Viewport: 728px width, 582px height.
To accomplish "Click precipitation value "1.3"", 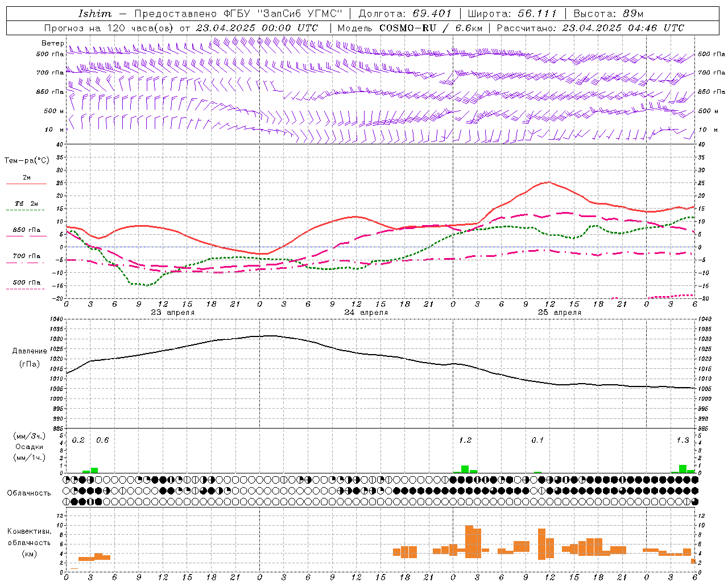I will 682,440.
